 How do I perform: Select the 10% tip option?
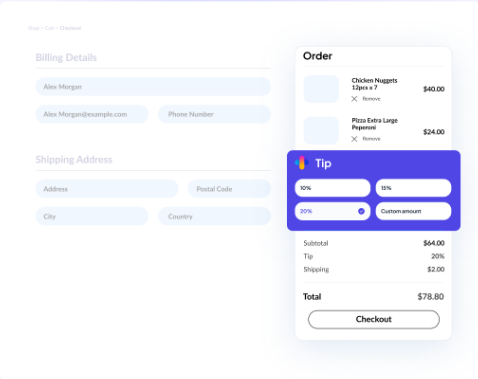[332, 188]
